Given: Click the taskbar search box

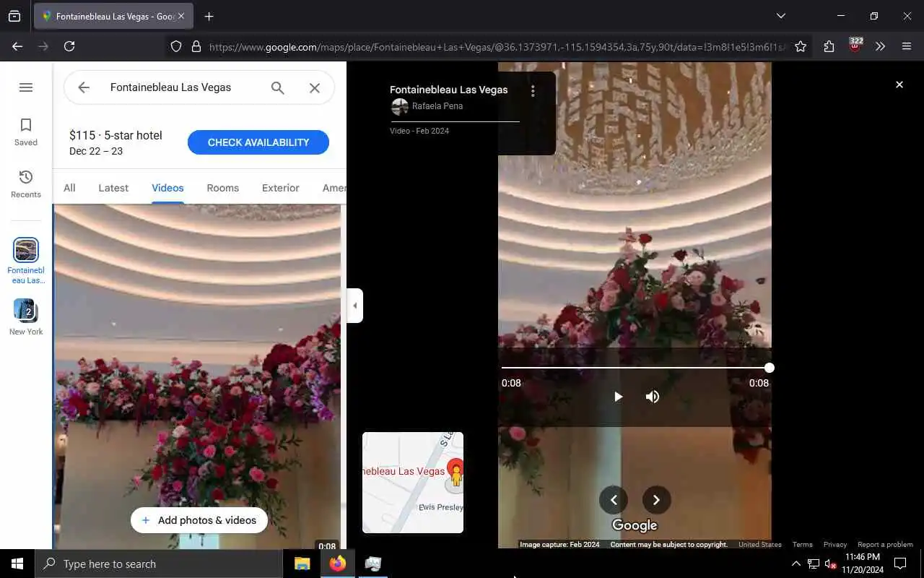Looking at the screenshot, I should (159, 564).
